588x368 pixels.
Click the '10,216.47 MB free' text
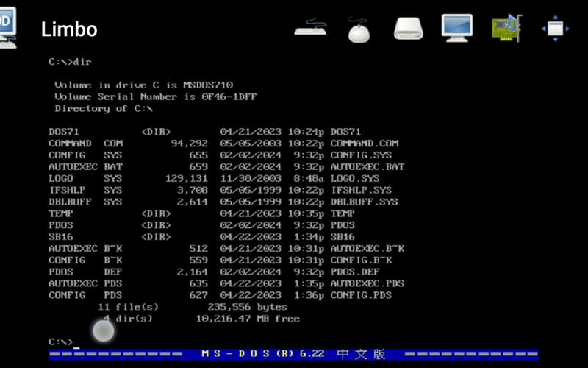point(248,319)
